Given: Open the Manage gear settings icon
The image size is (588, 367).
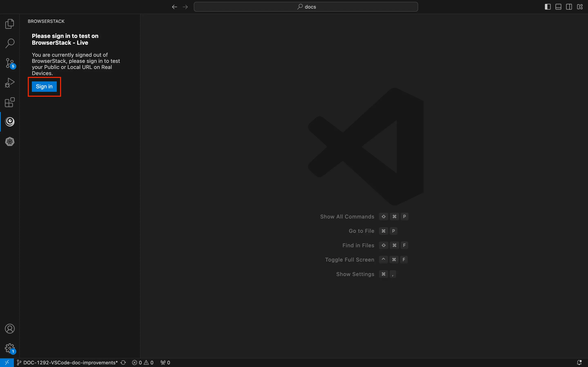Looking at the screenshot, I should [10, 348].
